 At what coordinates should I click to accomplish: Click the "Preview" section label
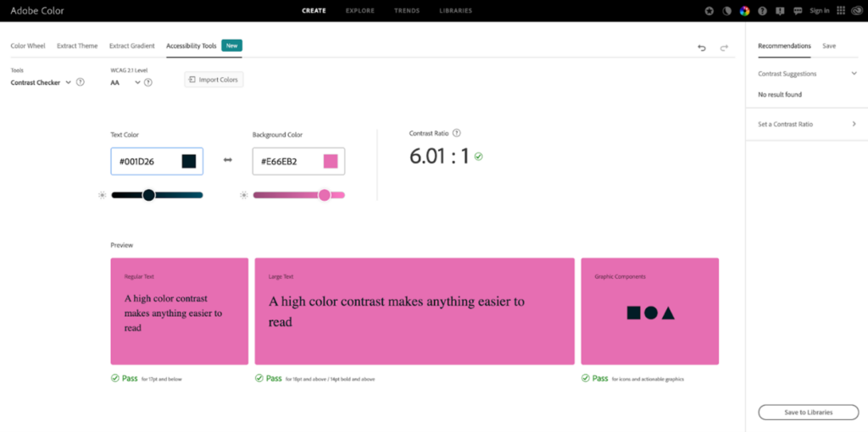coord(122,245)
